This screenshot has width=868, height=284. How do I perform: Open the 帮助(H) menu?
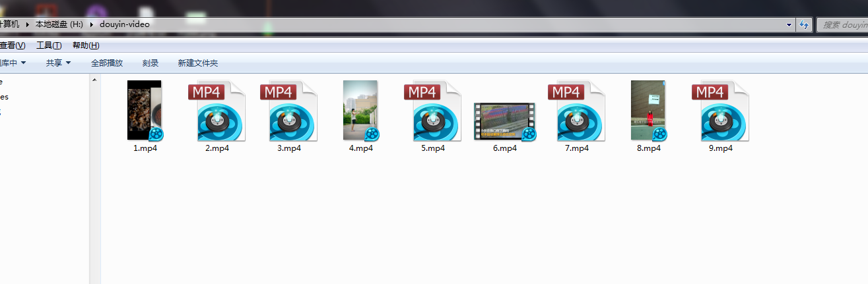point(86,45)
